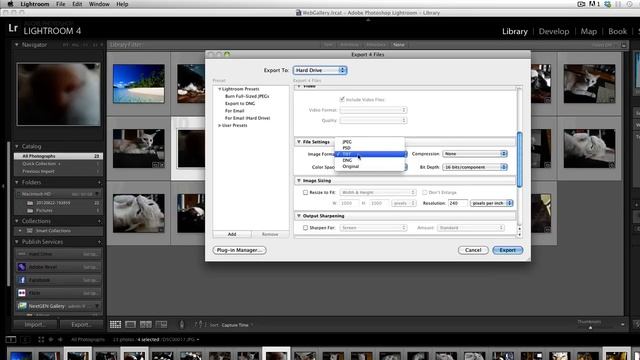This screenshot has height=360, width=640.
Task: Collapse the Navigator panel
Action: [17, 45]
